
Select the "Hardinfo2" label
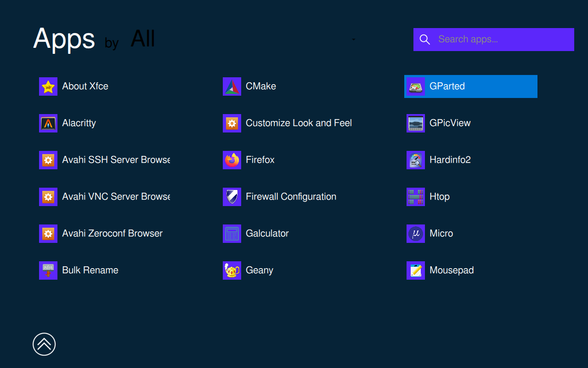point(450,160)
